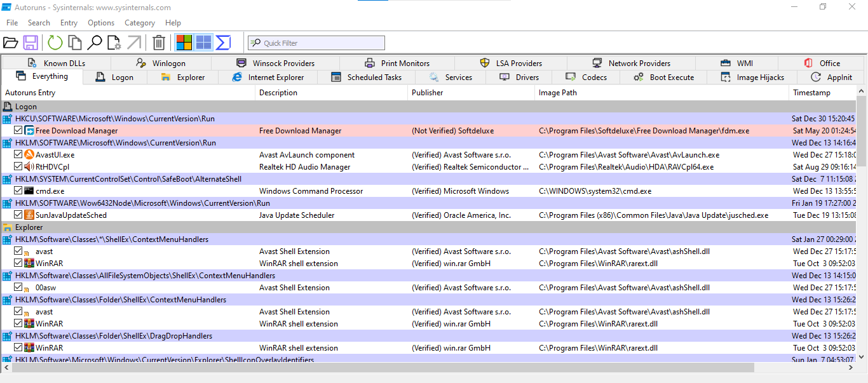The width and height of the screenshot is (868, 383).
Task: Disable the SunJavaUpdateSched entry checkbox
Action: click(x=18, y=215)
